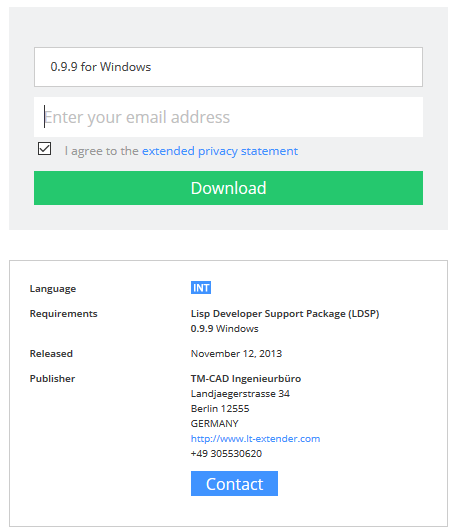Select the Landjaegerstrasse 34 address line
This screenshot has width=452, height=531.
pyautogui.click(x=240, y=394)
